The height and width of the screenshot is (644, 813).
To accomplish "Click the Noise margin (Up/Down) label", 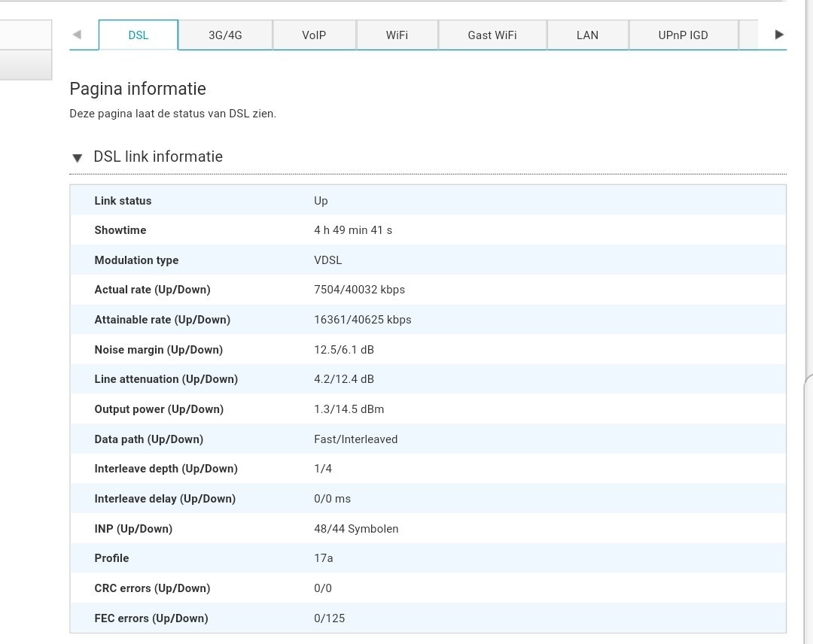I will (x=159, y=350).
